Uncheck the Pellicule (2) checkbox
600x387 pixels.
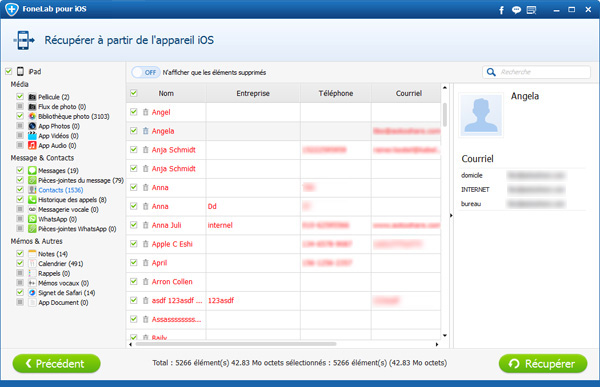point(20,96)
